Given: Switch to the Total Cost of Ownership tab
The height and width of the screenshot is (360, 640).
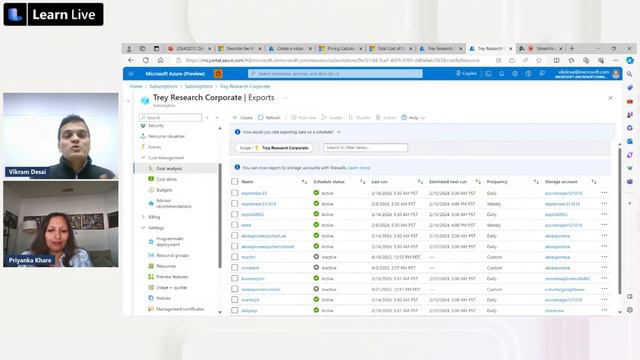Looking at the screenshot, I should pos(391,49).
